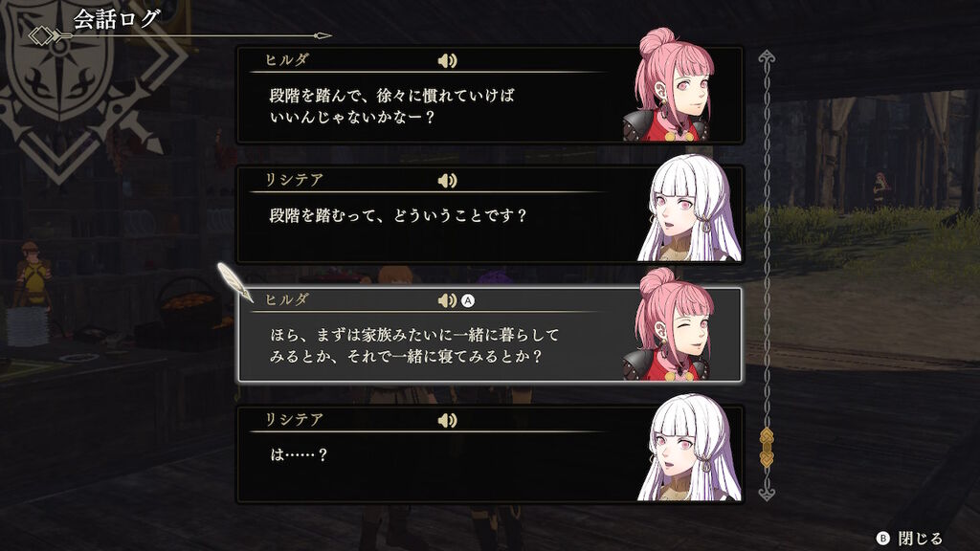Click Hilda's portrait in top entry
Viewport: 980px width, 551px height.
[668, 85]
